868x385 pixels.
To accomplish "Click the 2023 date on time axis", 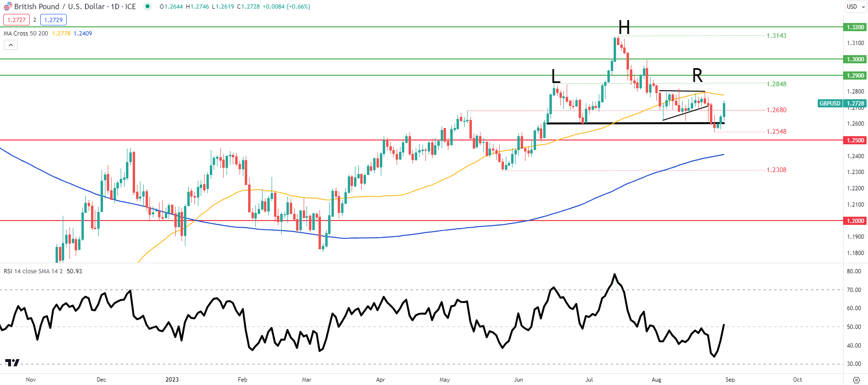I will pyautogui.click(x=172, y=379).
